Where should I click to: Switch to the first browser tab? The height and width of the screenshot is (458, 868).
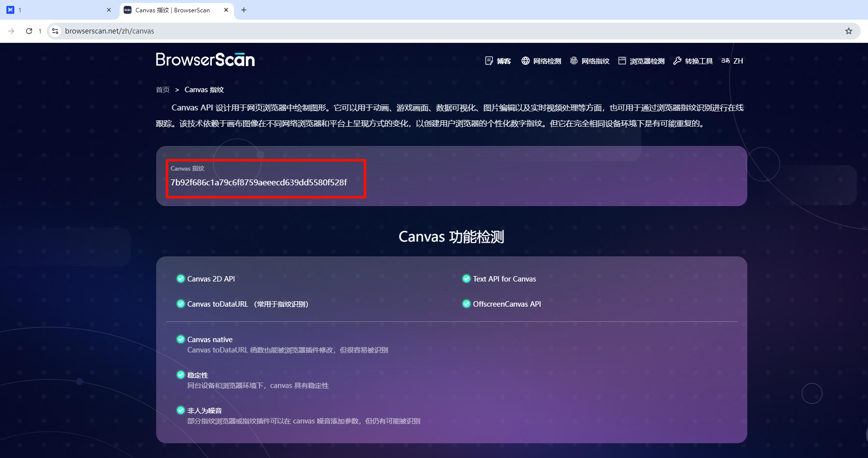pyautogui.click(x=59, y=10)
